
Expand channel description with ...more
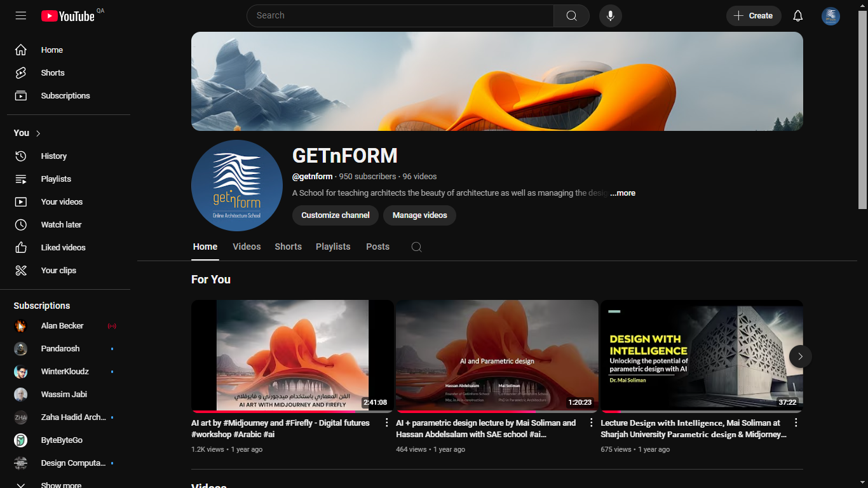[623, 193]
